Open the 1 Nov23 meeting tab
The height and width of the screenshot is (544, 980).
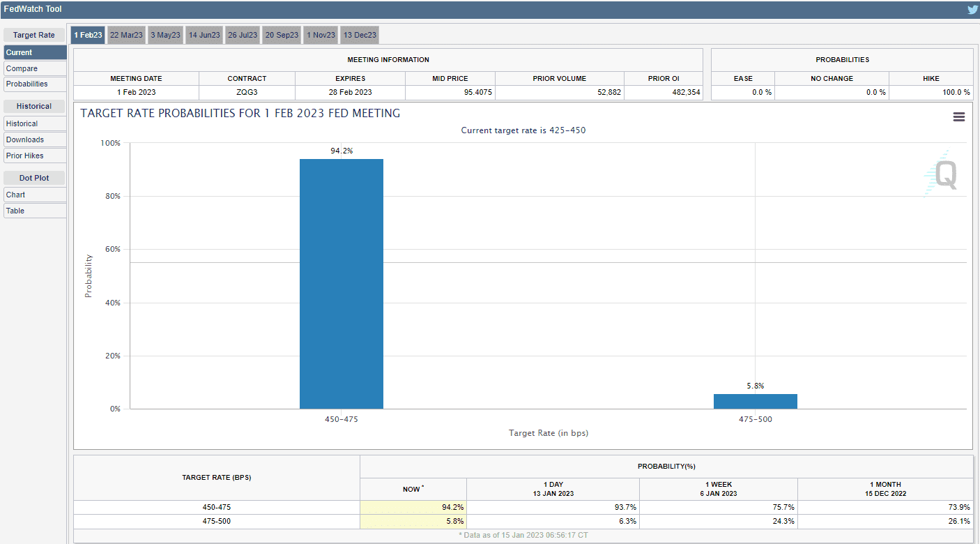point(321,35)
